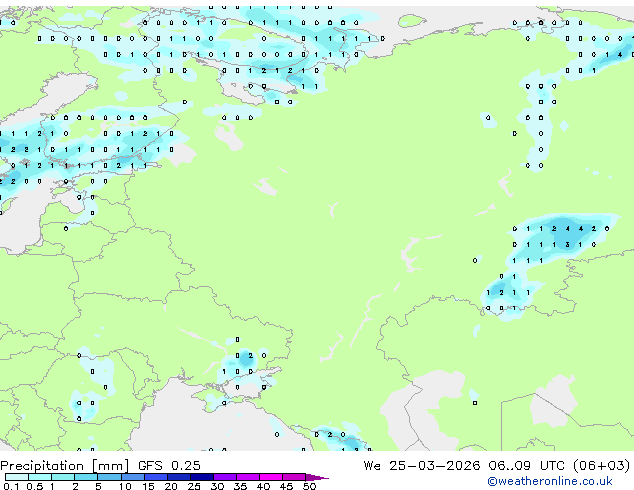Click the 2–5 mm legend color swatch
This screenshot has width=634, height=490.
coord(86,477)
